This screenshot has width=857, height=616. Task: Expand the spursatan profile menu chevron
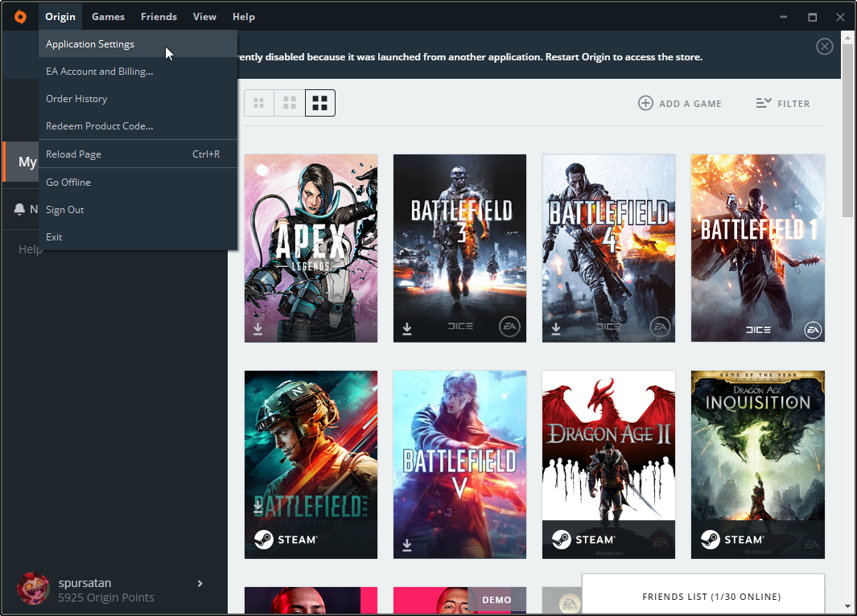(x=200, y=583)
